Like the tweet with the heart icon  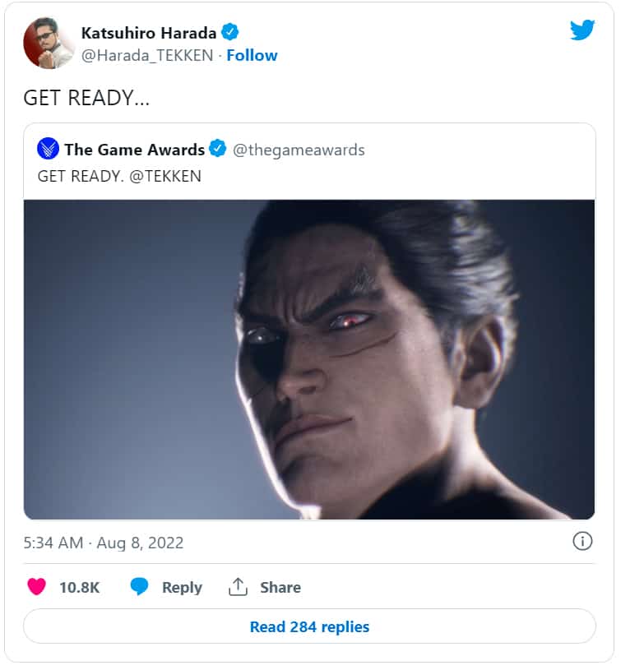pyautogui.click(x=36, y=587)
